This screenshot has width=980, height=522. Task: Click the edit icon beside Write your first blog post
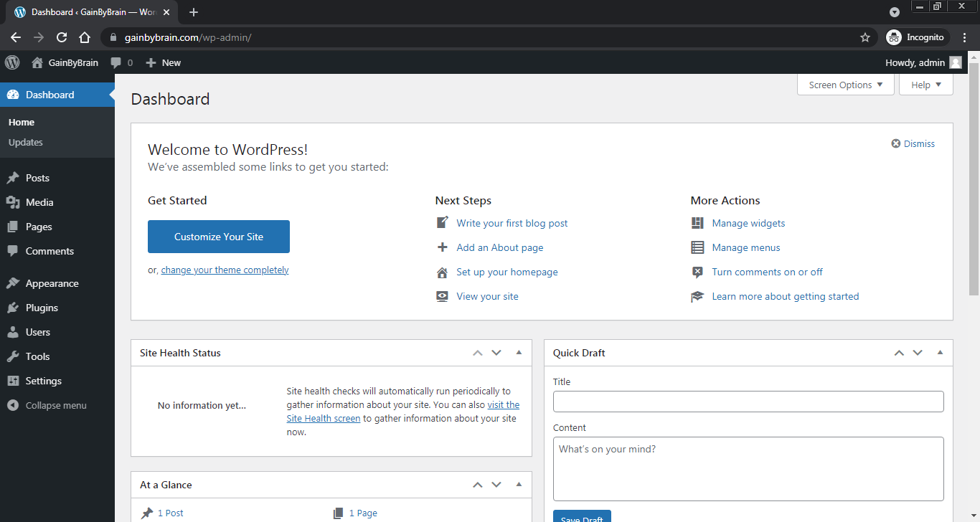(x=443, y=223)
